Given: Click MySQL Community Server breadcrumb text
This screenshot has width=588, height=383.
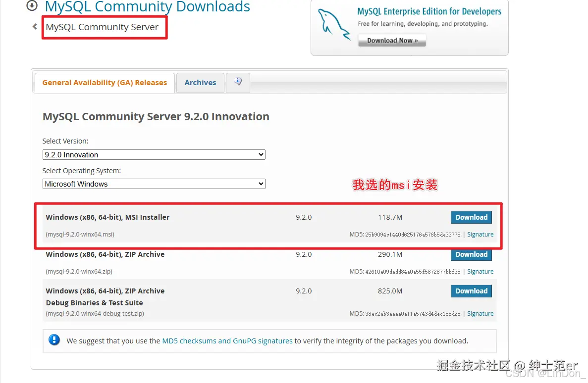Looking at the screenshot, I should point(102,27).
